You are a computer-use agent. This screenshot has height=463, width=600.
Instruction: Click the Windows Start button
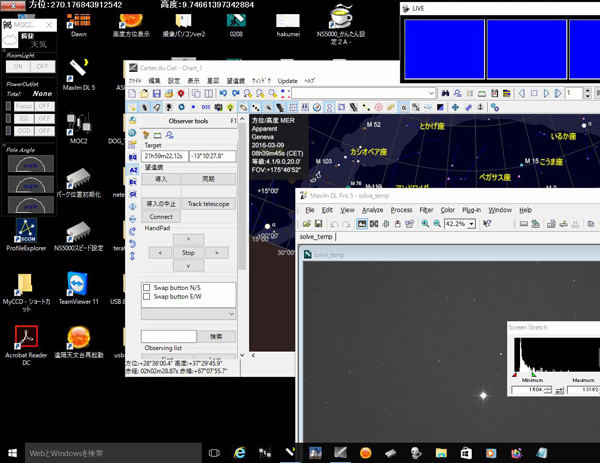[x=12, y=453]
